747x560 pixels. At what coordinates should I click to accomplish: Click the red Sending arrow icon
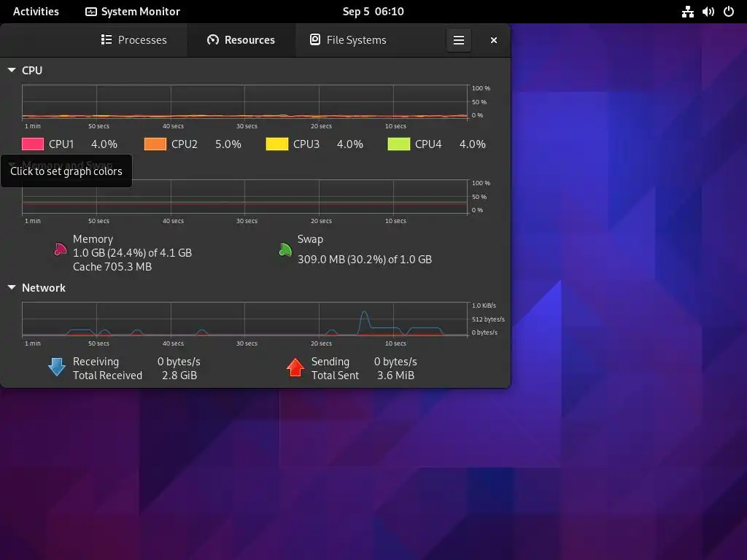pos(295,367)
